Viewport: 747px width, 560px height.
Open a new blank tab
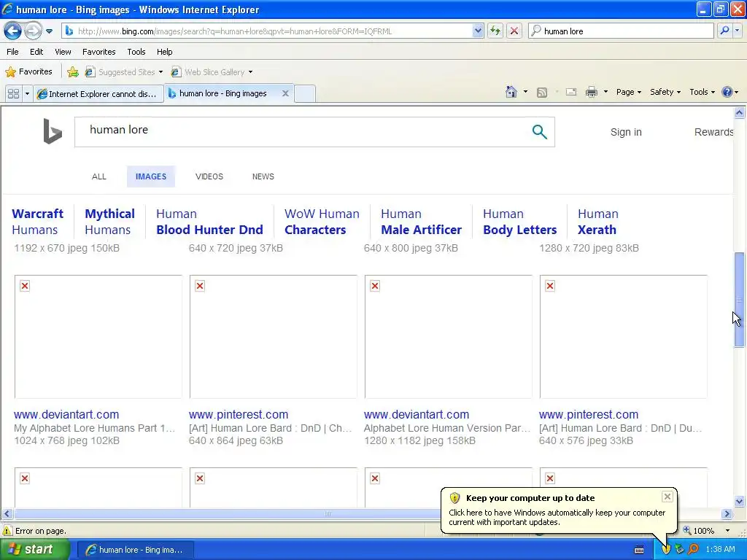pos(305,93)
